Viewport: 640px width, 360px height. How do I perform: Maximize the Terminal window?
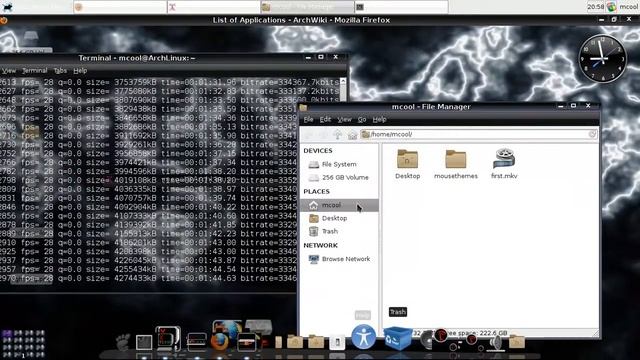coord(321,58)
